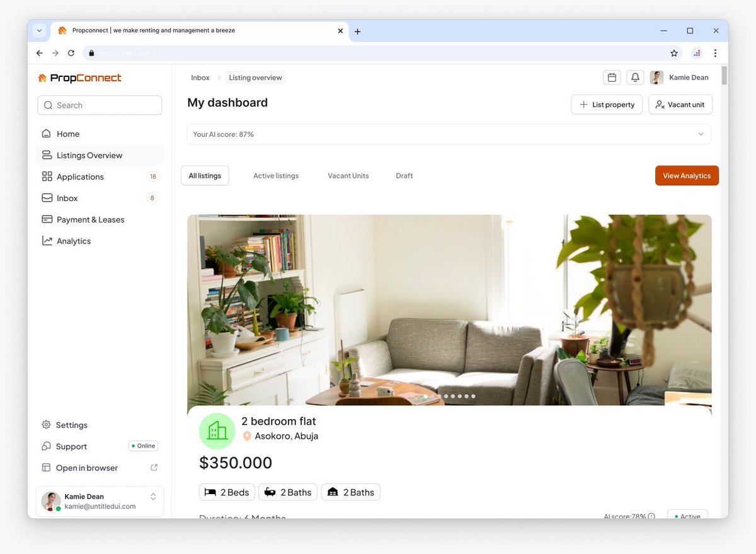Go to Home in the sidebar
Screen dimensions: 756x554
click(x=100, y=134)
